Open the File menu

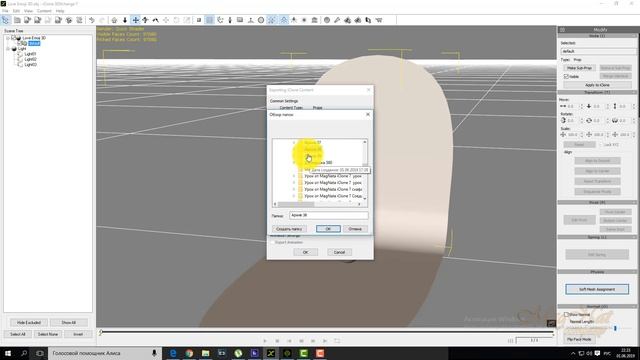5,11
